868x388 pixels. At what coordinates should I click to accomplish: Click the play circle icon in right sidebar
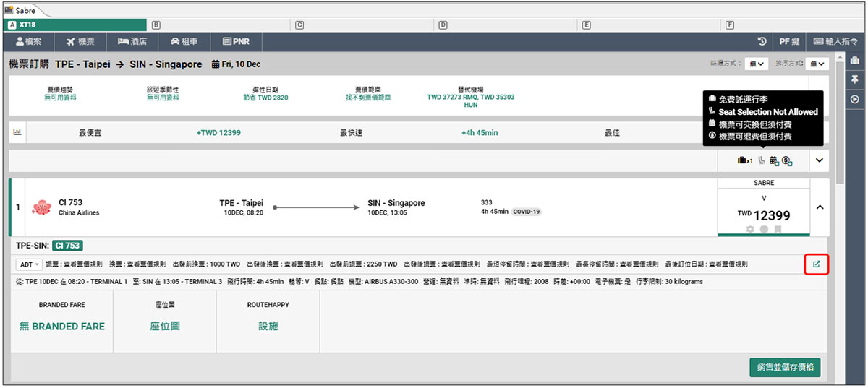855,100
